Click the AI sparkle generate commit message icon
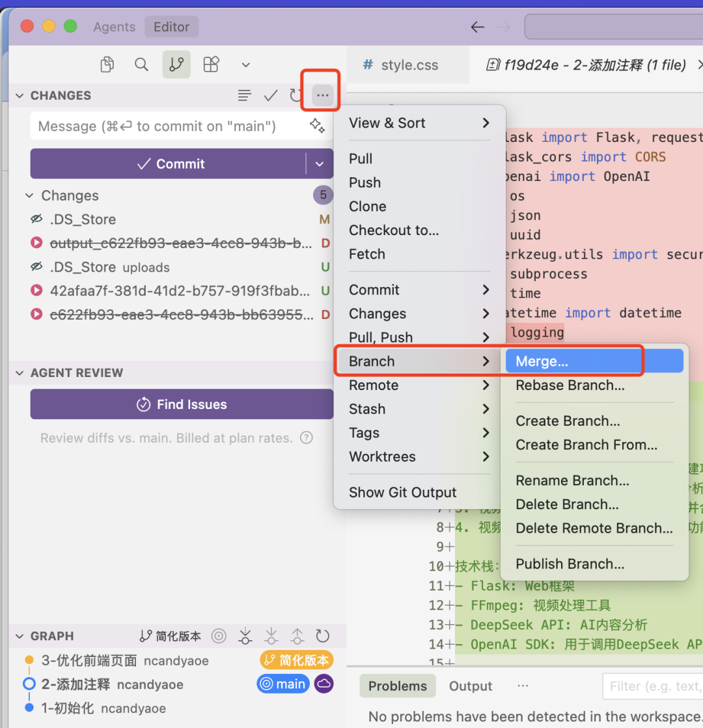 coord(317,126)
